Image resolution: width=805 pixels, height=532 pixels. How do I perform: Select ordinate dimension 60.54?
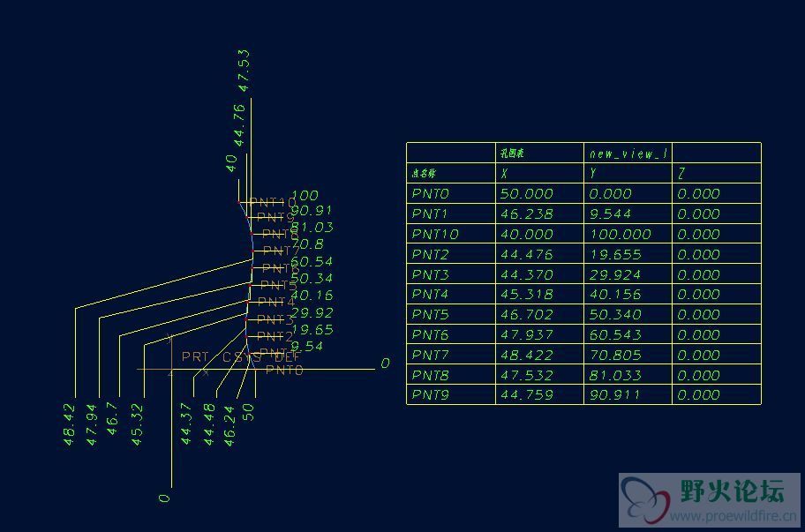(x=312, y=262)
